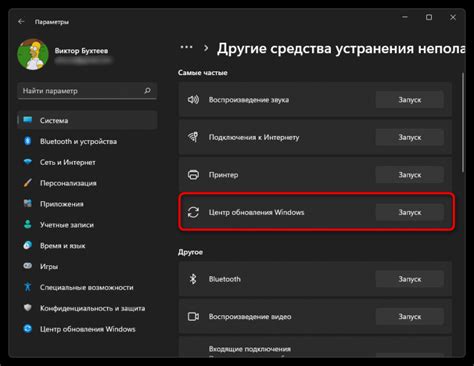Click the Параметры window title

tap(52, 22)
